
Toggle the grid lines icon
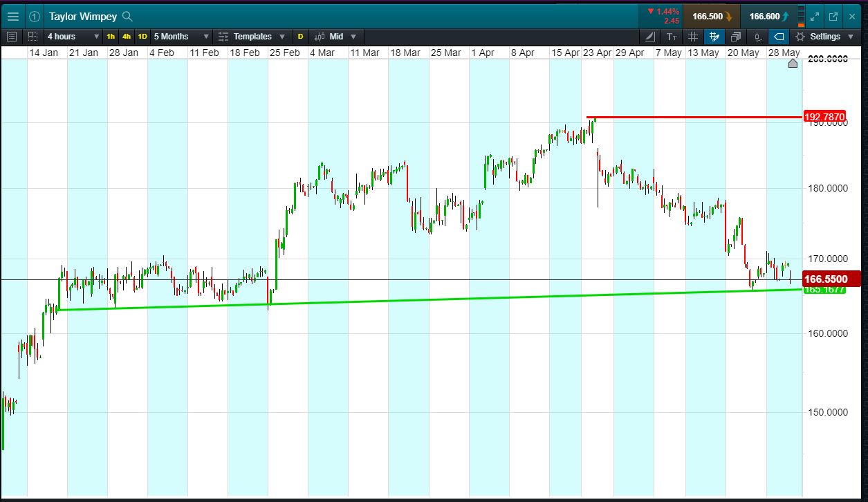[x=693, y=37]
